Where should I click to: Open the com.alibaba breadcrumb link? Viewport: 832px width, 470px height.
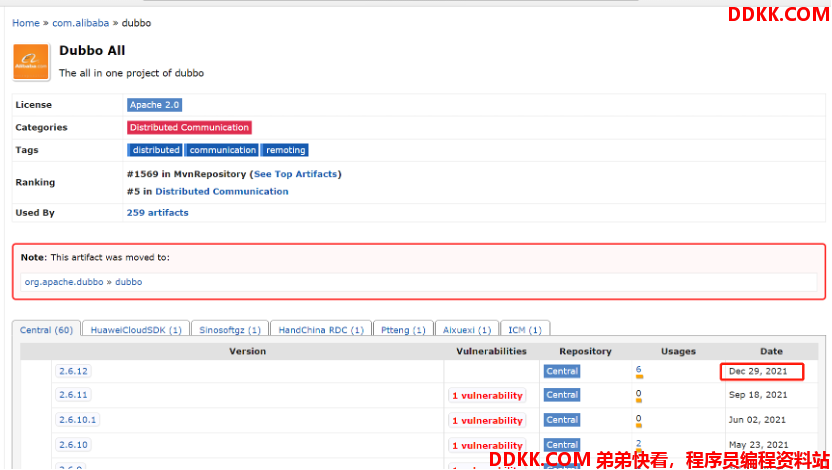click(81, 23)
